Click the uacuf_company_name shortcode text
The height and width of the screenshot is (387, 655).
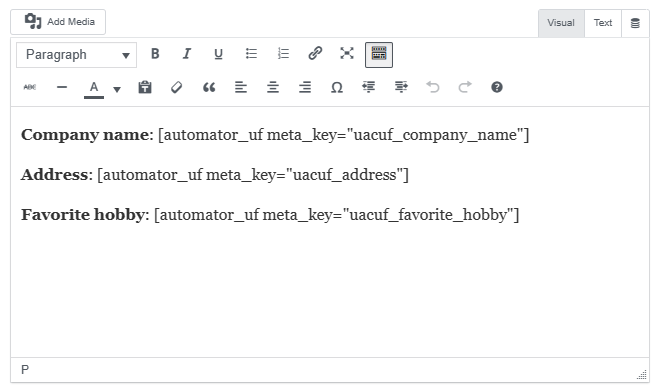tap(343, 135)
